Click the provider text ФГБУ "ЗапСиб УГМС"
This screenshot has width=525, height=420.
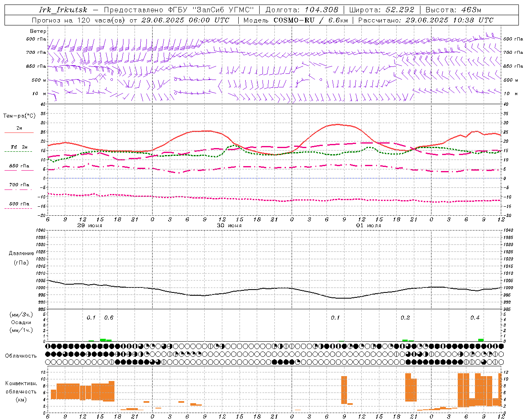(211, 10)
